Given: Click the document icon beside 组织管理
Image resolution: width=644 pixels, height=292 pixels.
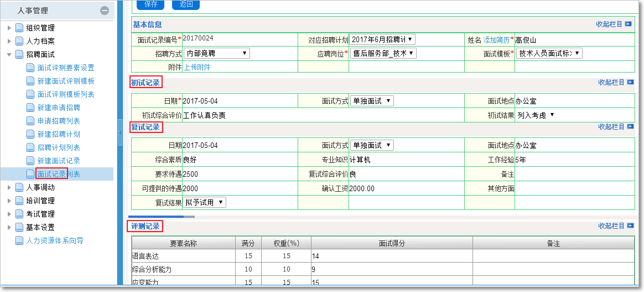Looking at the screenshot, I should (x=19, y=28).
